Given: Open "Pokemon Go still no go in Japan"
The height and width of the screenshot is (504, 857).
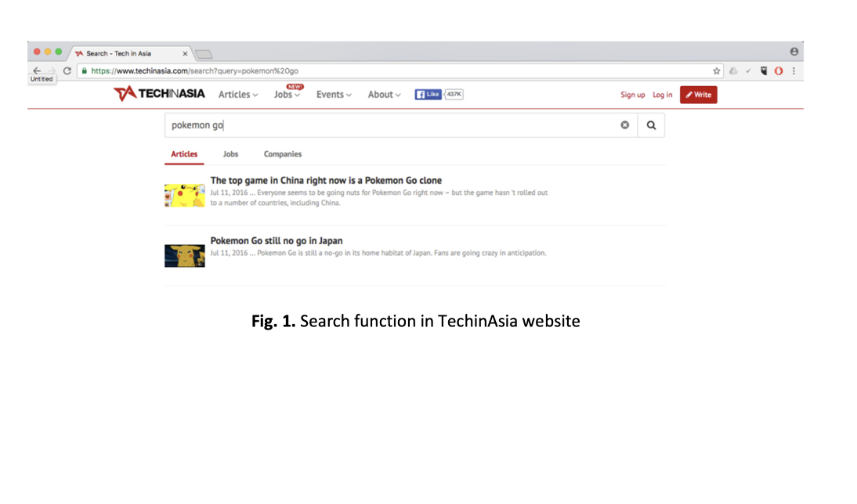Looking at the screenshot, I should (x=277, y=241).
